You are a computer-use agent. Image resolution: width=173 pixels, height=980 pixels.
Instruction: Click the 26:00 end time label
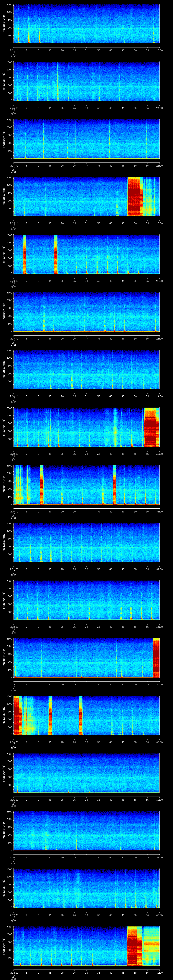point(159,223)
